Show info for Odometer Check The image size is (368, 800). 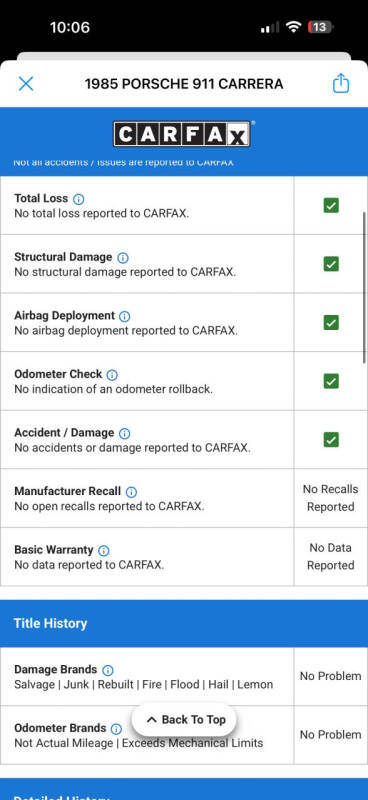112,375
